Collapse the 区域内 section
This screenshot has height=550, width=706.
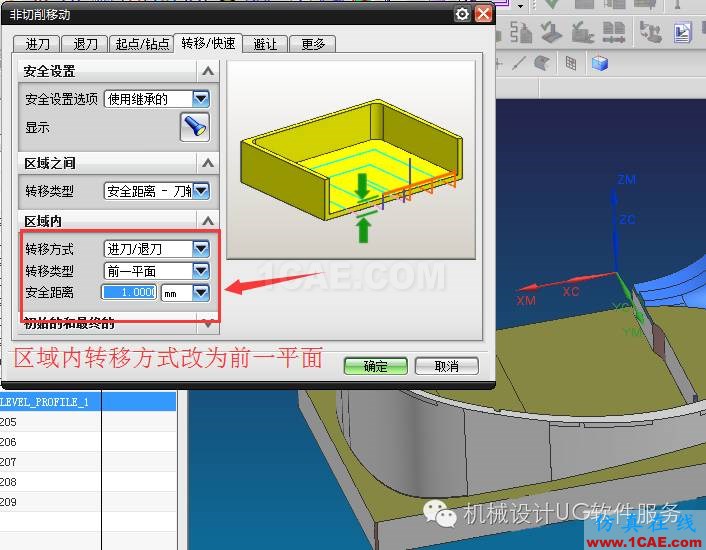tap(208, 221)
